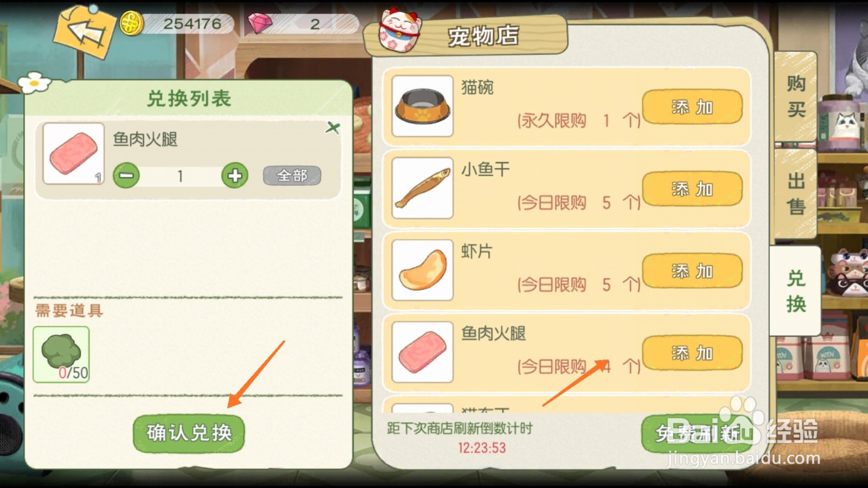Click the lucky cat shop mascot icon

tap(400, 30)
